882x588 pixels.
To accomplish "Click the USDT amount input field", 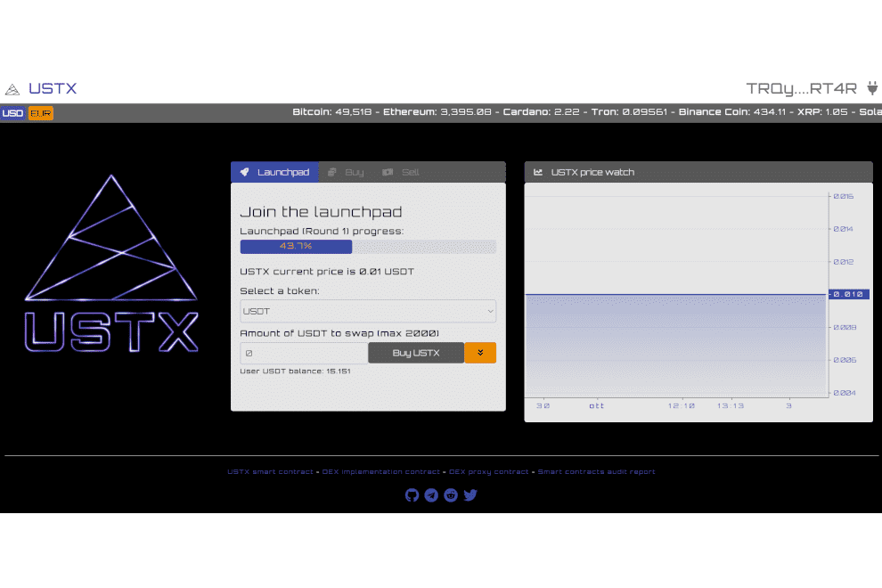I will 303,353.
